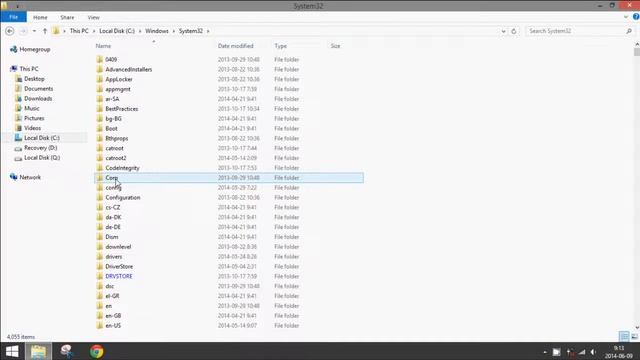Viewport: 640px width, 360px height.
Task: Show hidden tray icons arrow
Action: (545, 352)
